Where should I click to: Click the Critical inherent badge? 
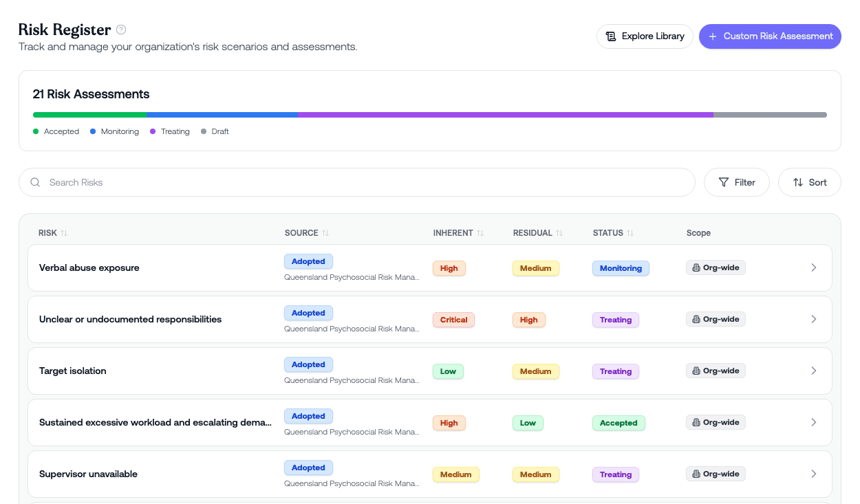[454, 320]
